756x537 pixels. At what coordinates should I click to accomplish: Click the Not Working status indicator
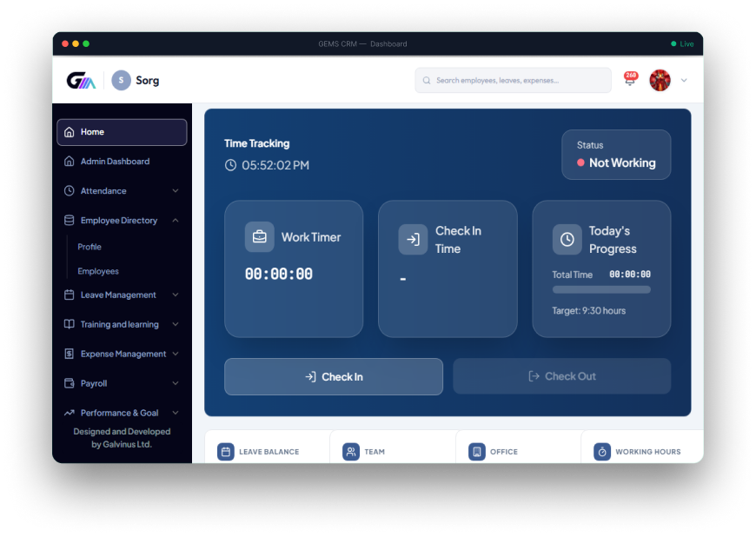coord(616,163)
